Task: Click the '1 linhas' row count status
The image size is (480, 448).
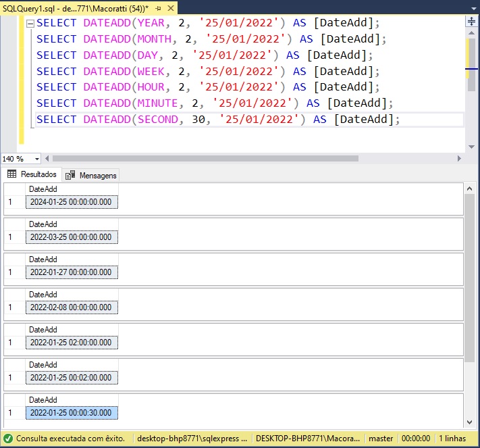Action: coord(452,439)
